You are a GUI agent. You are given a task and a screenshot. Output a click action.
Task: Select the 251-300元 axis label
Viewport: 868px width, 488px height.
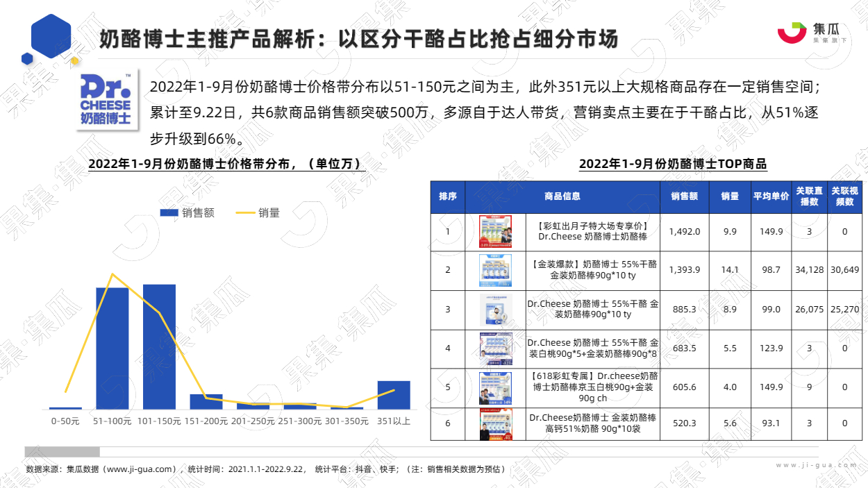pyautogui.click(x=300, y=421)
